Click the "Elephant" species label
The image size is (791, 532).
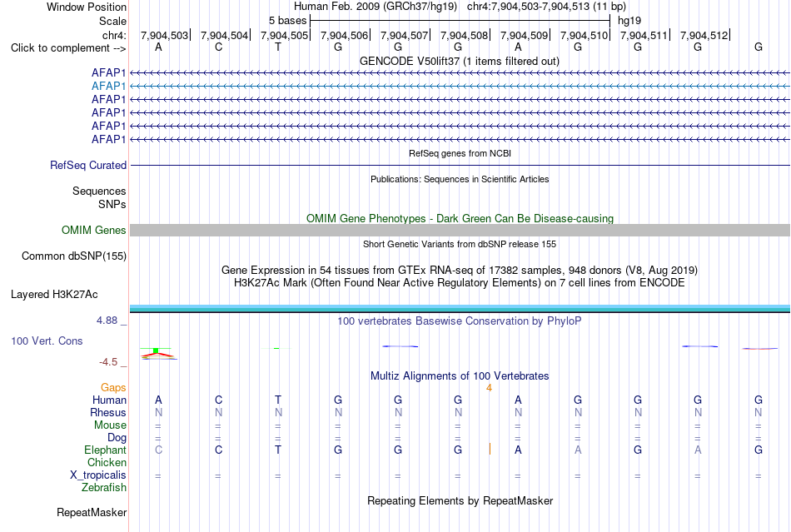click(x=105, y=450)
